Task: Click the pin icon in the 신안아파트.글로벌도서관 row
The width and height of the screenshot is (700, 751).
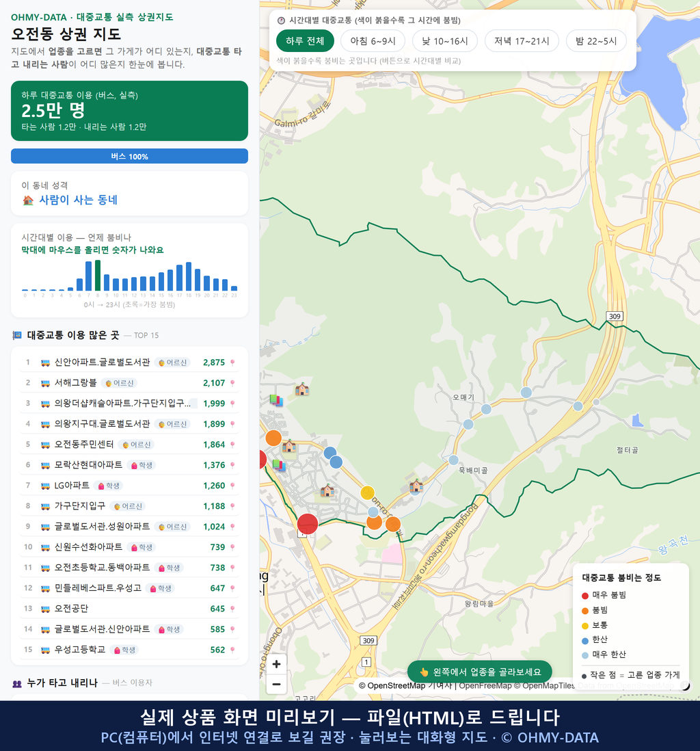Action: [232, 363]
